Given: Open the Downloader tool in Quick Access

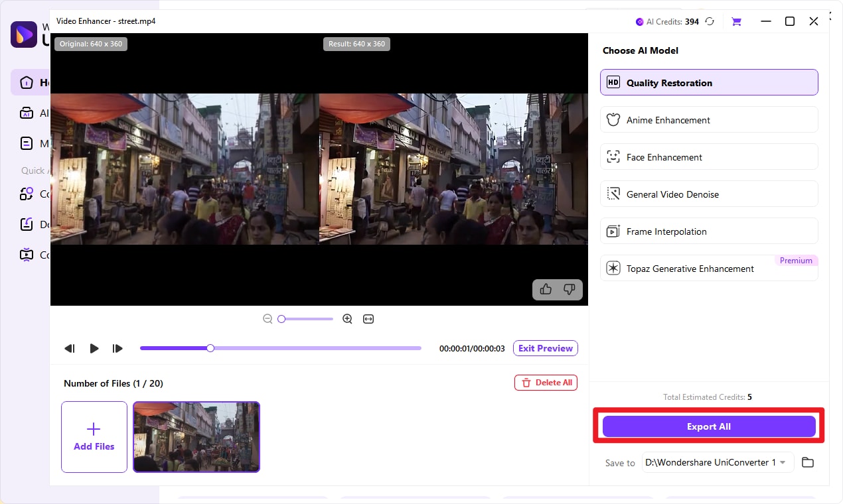Looking at the screenshot, I should (27, 224).
